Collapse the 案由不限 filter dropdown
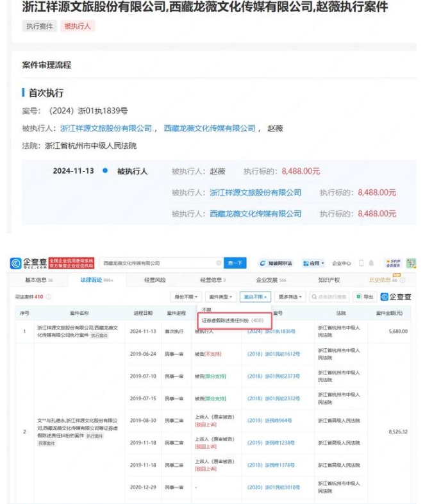The width and height of the screenshot is (432, 504). 255,297
